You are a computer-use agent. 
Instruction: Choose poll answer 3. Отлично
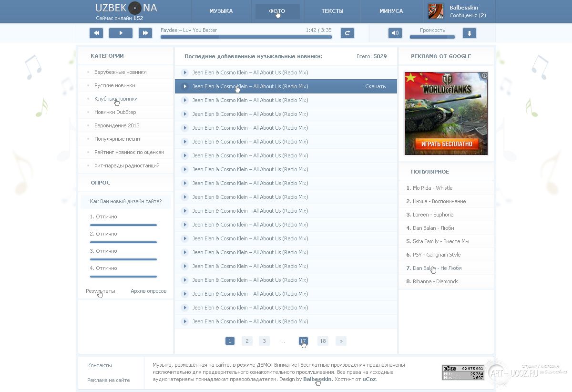[103, 251]
